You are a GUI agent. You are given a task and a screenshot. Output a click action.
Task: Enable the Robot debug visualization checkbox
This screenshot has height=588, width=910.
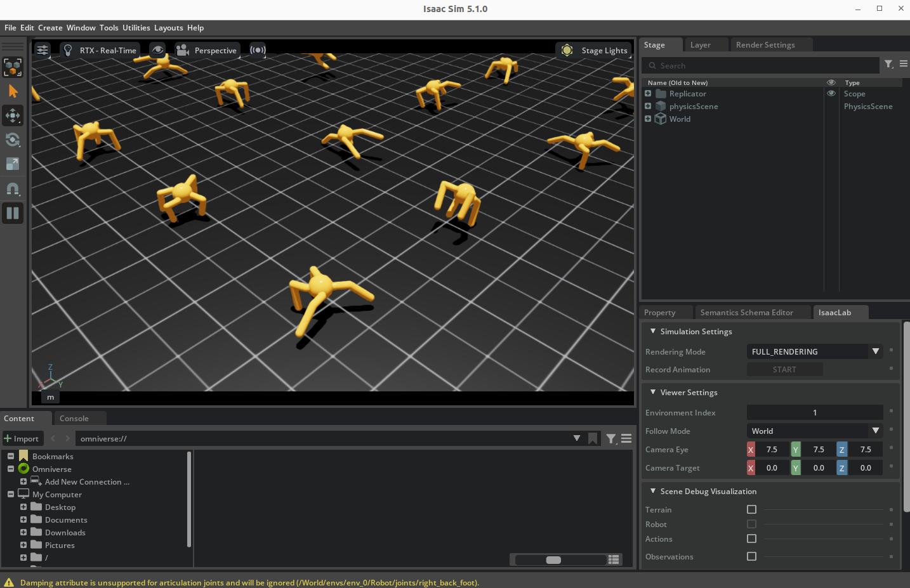[x=751, y=524]
